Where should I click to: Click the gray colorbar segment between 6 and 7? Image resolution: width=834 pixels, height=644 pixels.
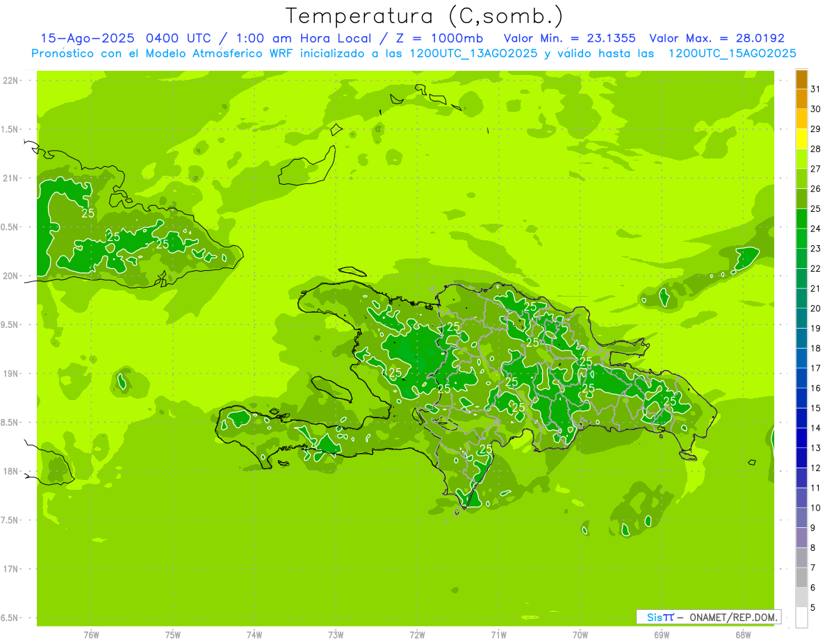[x=801, y=577]
